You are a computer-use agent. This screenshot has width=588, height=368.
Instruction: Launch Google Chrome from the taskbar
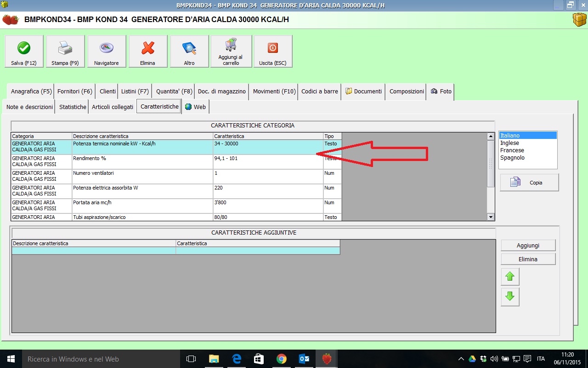click(x=282, y=359)
